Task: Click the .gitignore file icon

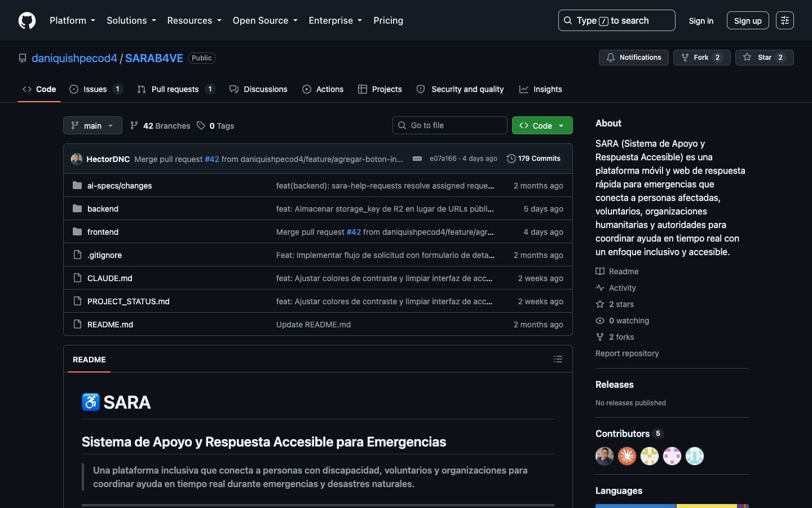Action: pos(77,255)
